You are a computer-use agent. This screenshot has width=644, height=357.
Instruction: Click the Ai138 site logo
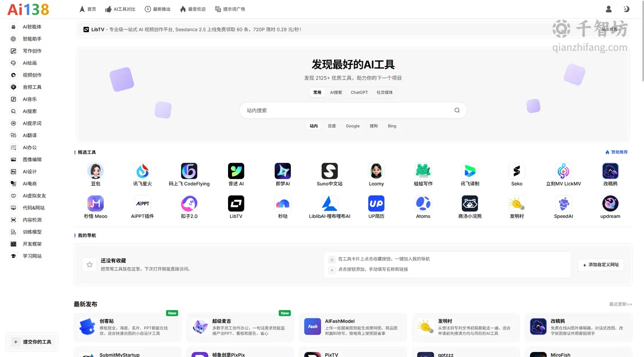(x=28, y=9)
